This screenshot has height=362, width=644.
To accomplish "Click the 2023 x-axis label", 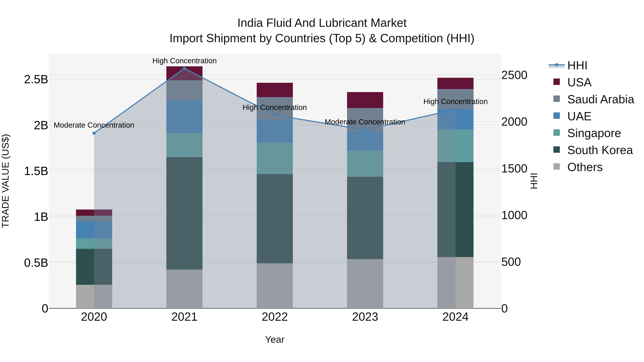I will tap(365, 317).
